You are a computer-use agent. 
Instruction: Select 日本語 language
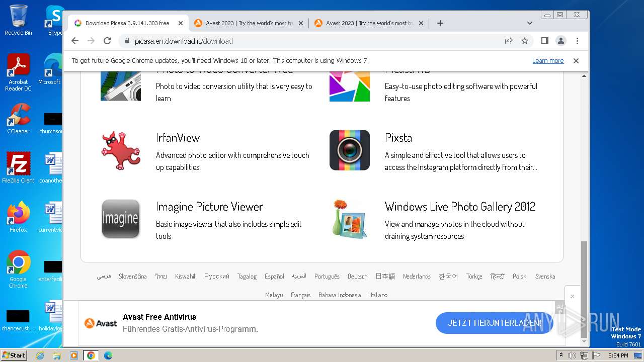point(385,277)
